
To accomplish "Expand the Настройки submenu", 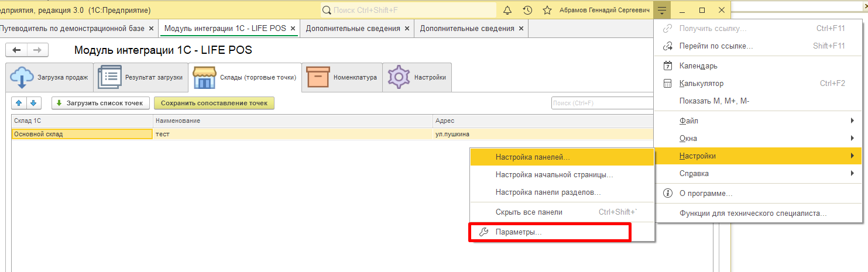I will [758, 156].
